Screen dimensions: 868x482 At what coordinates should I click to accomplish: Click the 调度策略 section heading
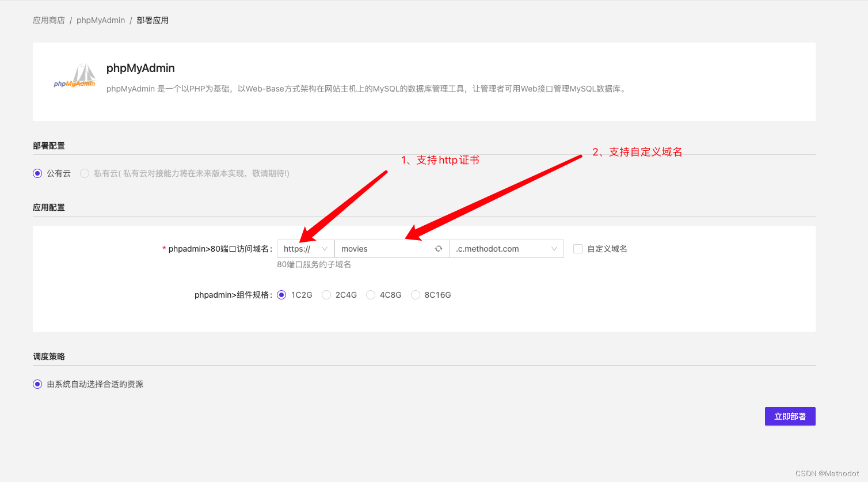click(x=49, y=356)
